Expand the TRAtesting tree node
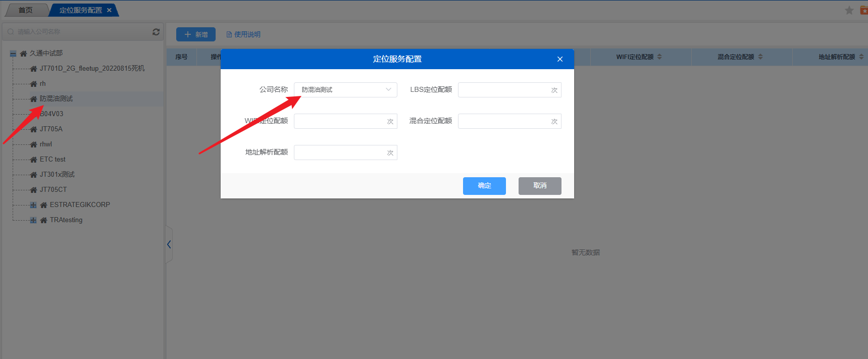 [x=33, y=220]
